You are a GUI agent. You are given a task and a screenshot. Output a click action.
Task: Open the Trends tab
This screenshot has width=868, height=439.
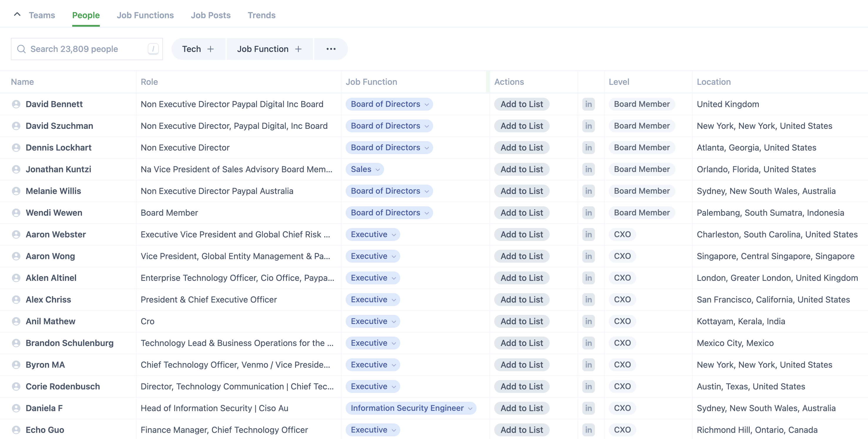(x=261, y=15)
